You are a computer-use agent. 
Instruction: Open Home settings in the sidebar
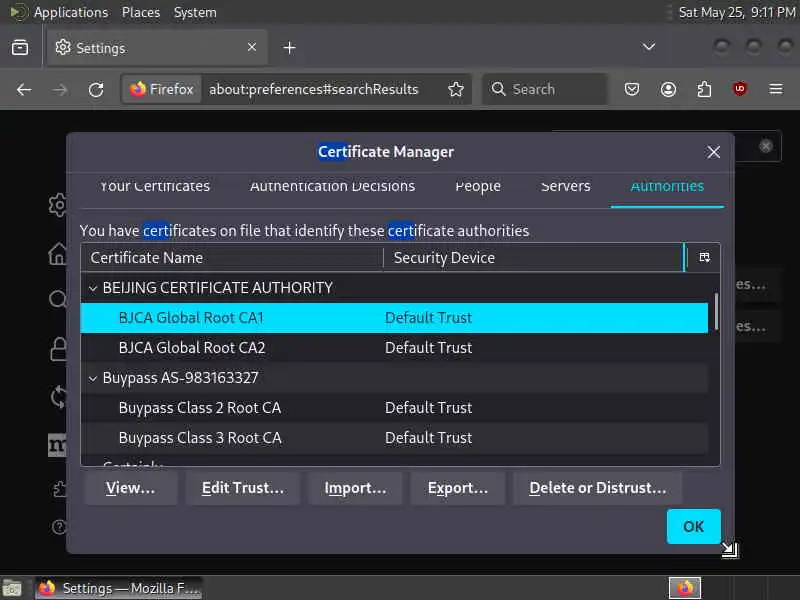click(x=58, y=254)
